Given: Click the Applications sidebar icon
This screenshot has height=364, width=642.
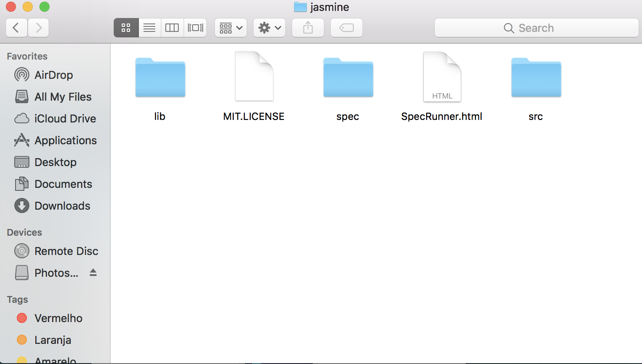Looking at the screenshot, I should click(x=22, y=140).
